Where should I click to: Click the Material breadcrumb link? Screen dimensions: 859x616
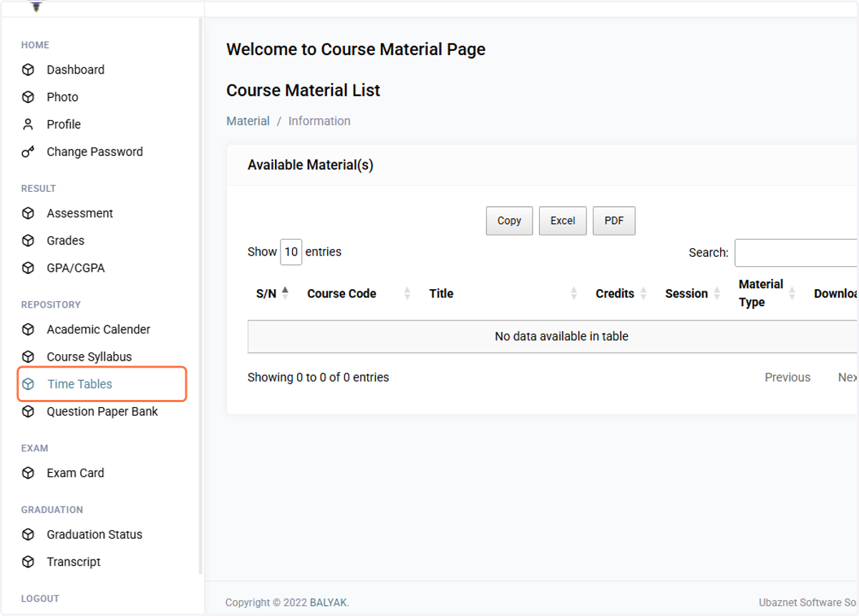tap(248, 121)
